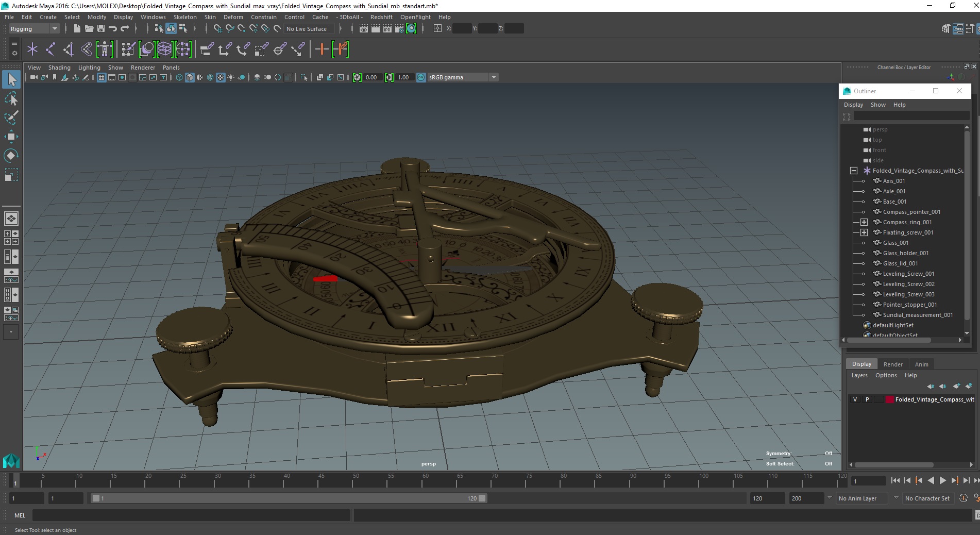Toggle viewport grid display button
The image size is (980, 535).
(x=102, y=77)
